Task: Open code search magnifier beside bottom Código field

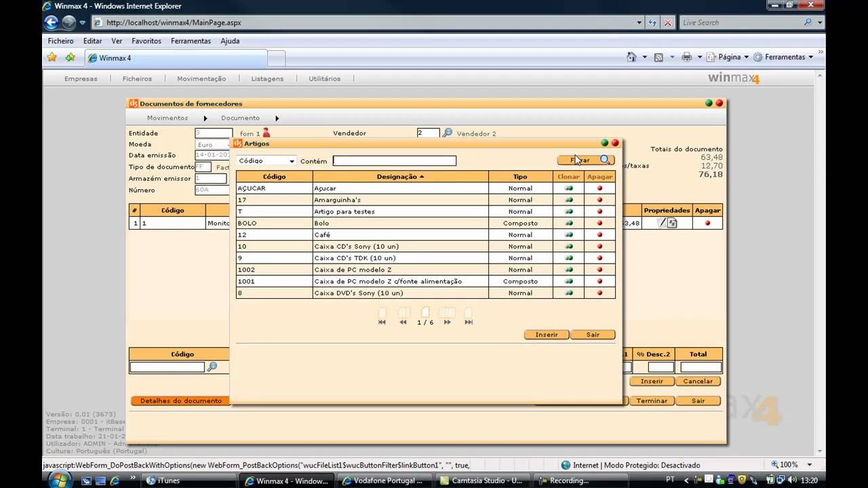Action: [212, 366]
